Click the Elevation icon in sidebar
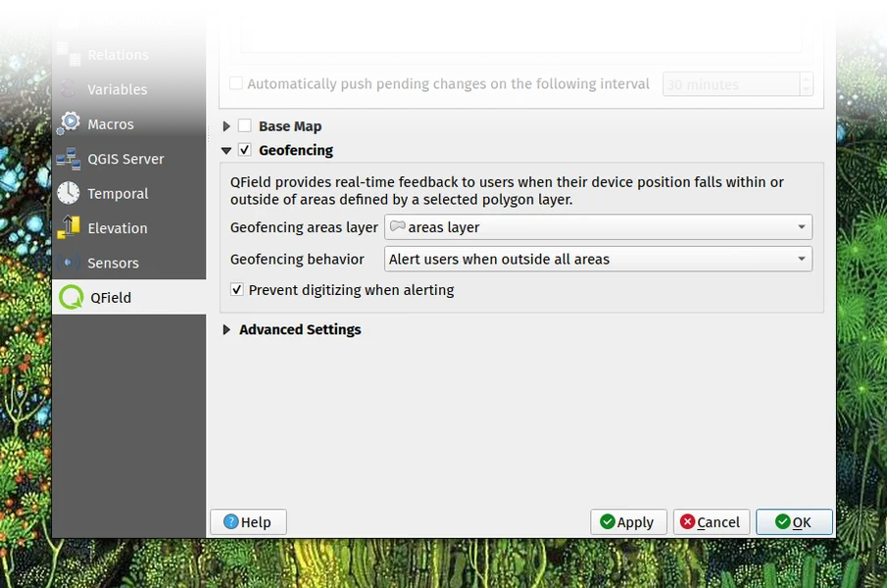The image size is (887, 588). (x=69, y=228)
